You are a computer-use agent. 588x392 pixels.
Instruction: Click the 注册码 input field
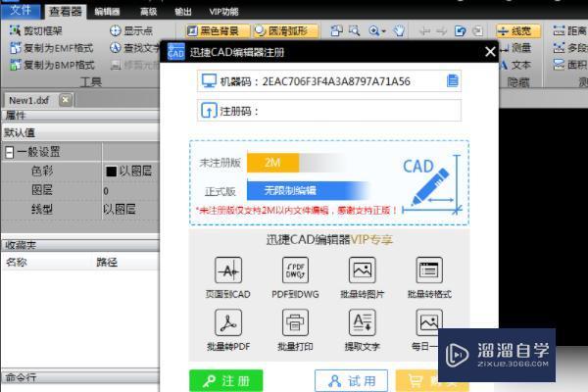329,111
